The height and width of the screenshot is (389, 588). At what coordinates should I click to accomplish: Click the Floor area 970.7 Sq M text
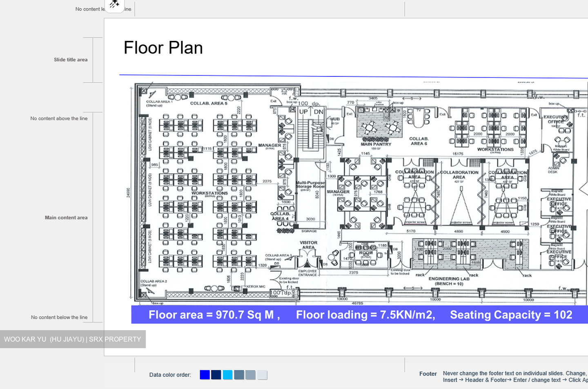pos(214,315)
